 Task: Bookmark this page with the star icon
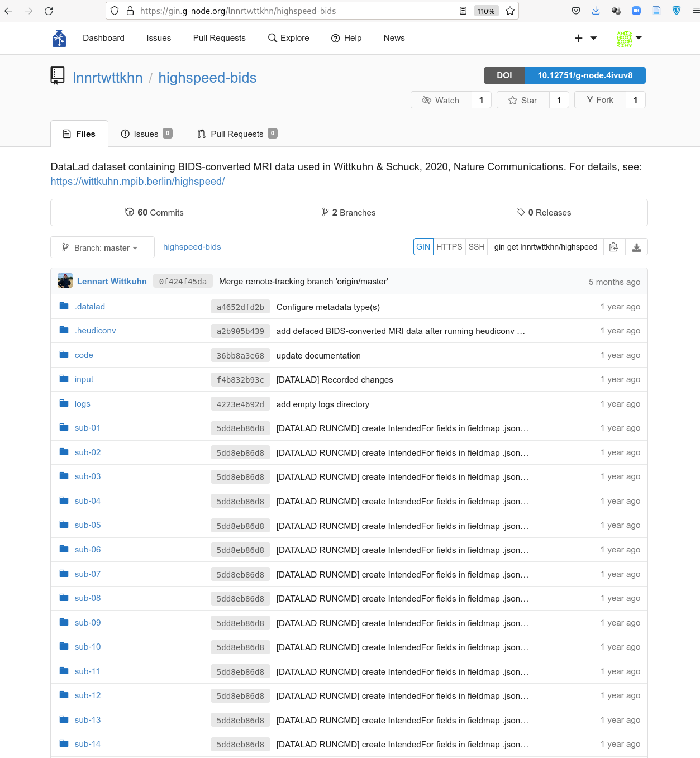pyautogui.click(x=509, y=11)
